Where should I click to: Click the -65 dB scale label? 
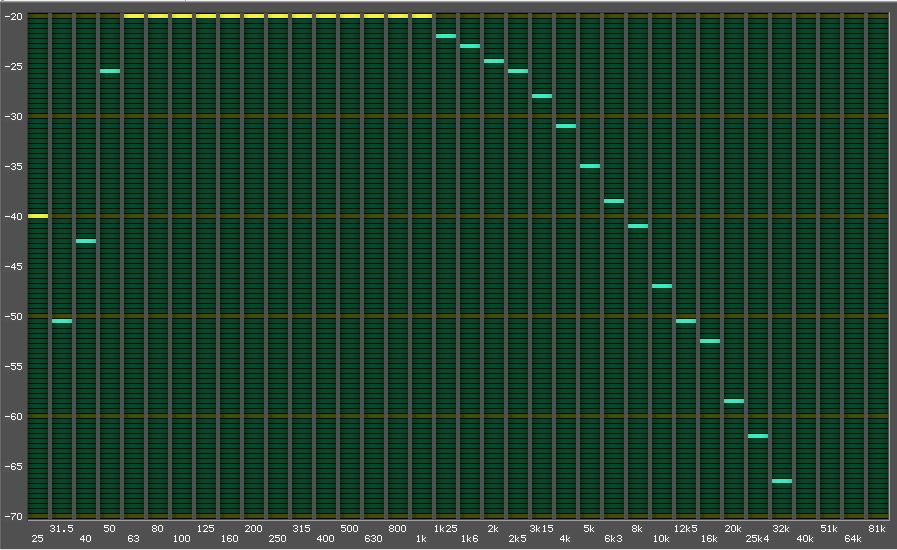[x=13, y=466]
